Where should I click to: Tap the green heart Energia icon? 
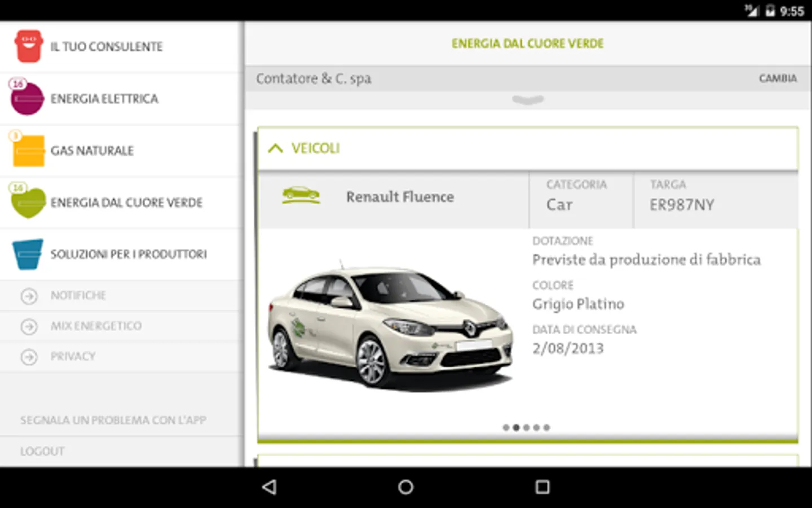28,203
